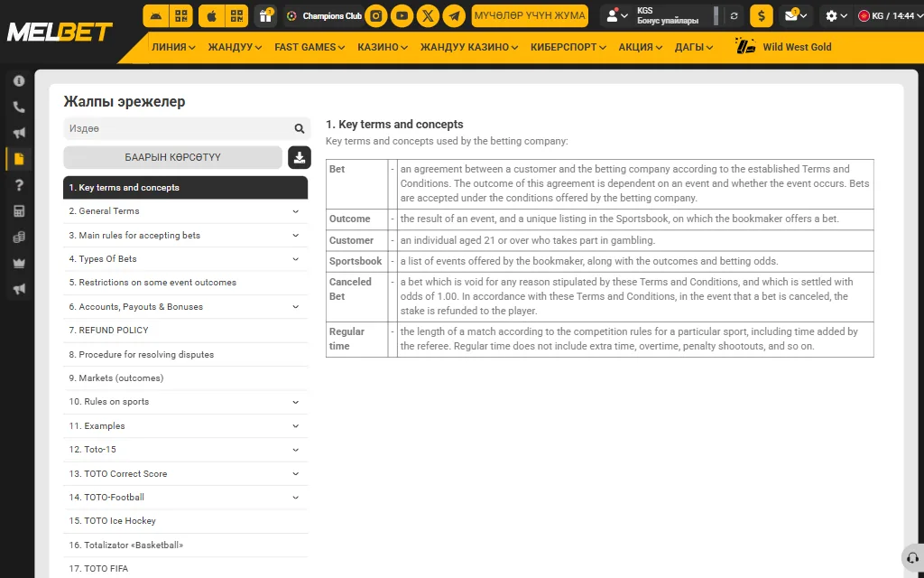Open the Wild West Gold promo link

point(784,47)
